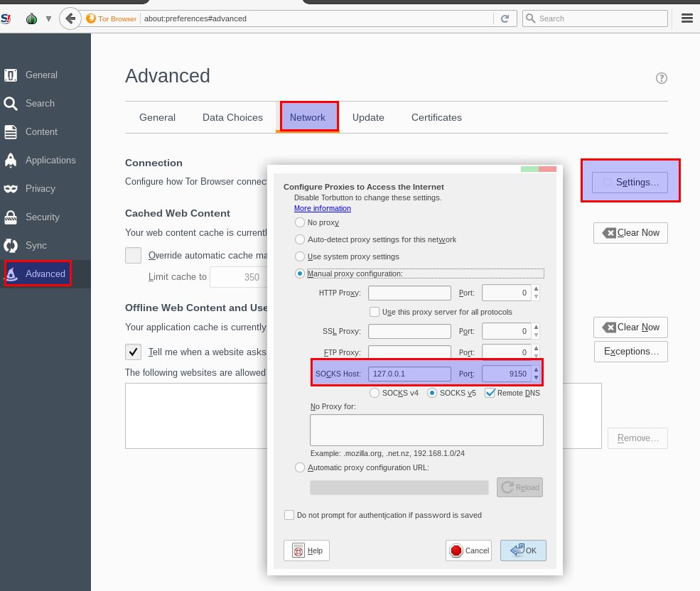
Task: Open the preferences help question mark icon
Action: pos(661,78)
